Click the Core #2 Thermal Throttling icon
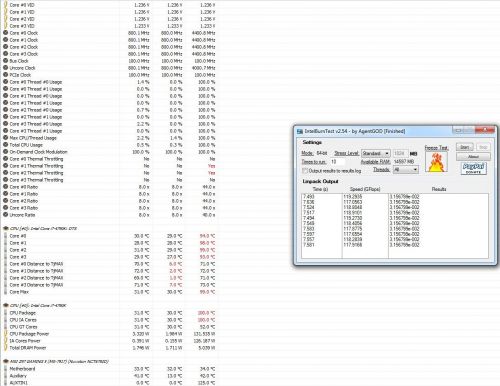The height and width of the screenshot is (386, 500). [5, 173]
